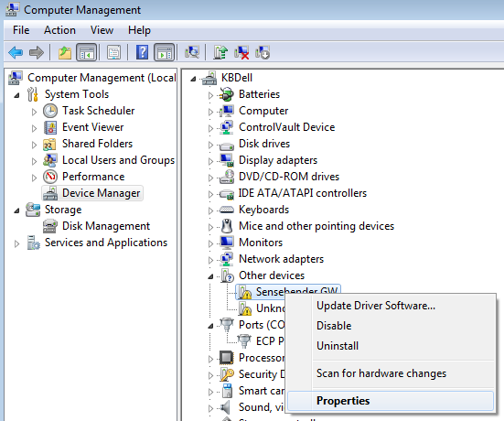The width and height of the screenshot is (504, 421).
Task: Click Uninstall device toolbar icon with red X
Action: [241, 52]
